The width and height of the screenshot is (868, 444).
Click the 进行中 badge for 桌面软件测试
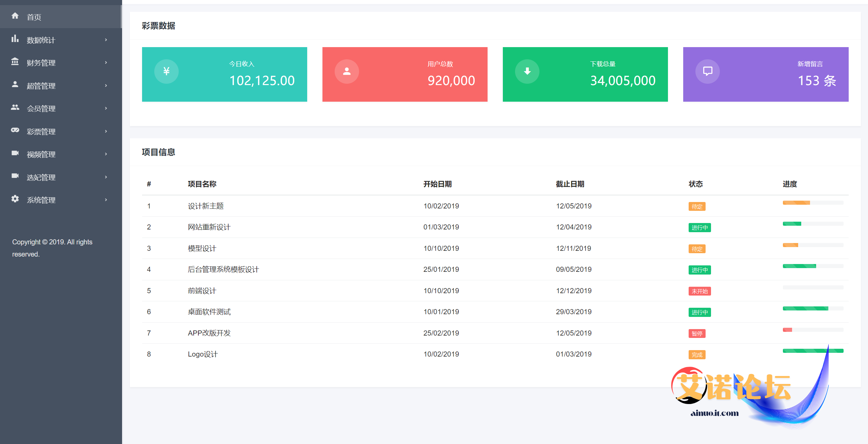[699, 312]
